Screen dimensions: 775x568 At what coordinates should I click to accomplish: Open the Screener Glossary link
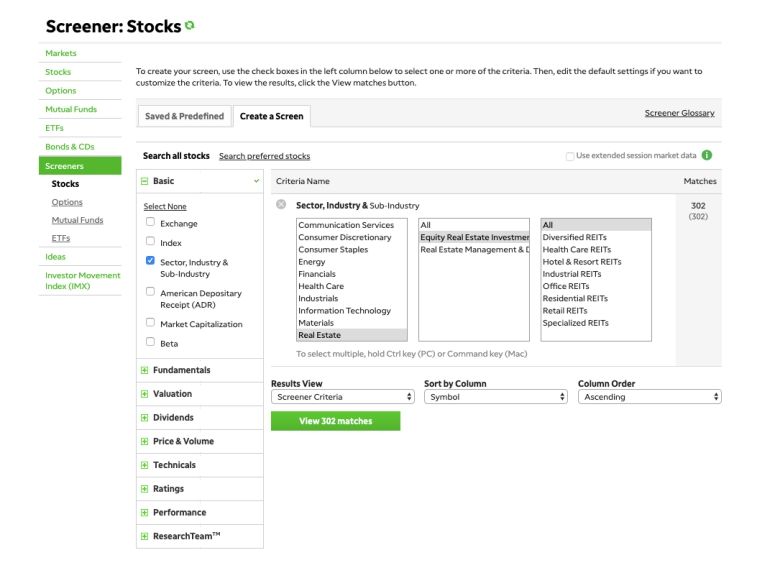[679, 114]
